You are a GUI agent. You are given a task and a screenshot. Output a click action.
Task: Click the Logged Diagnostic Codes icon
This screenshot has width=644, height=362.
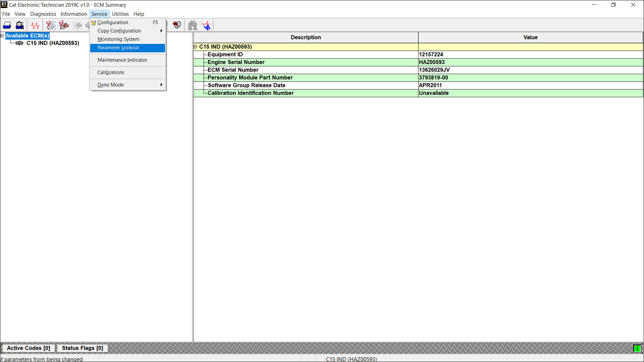pos(64,25)
